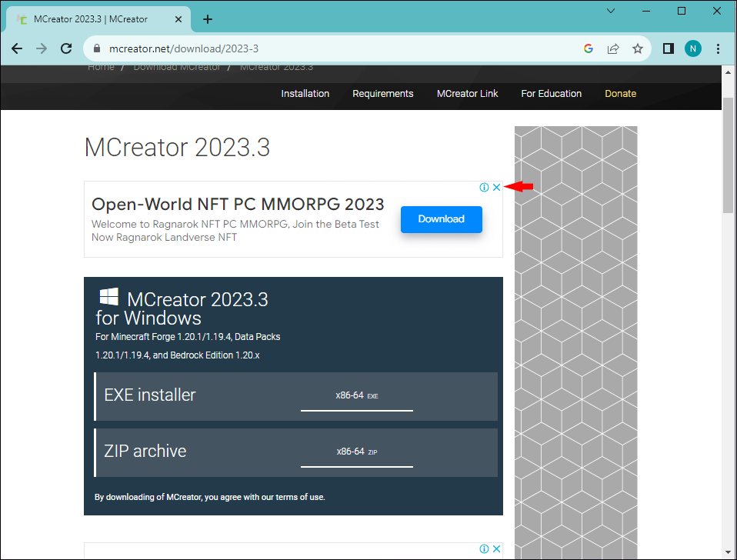Viewport: 737px width, 560px height.
Task: Bookmark this page with the star
Action: pos(637,48)
